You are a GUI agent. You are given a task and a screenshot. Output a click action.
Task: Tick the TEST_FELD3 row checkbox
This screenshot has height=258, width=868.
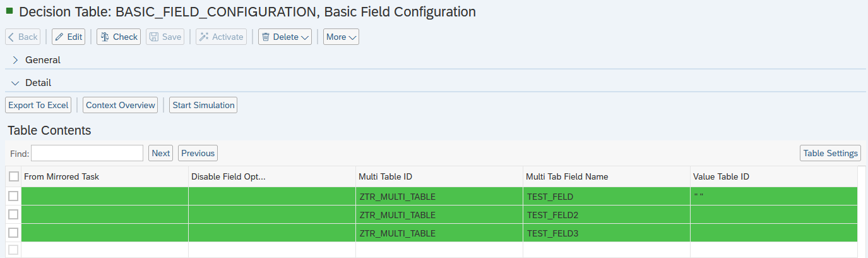(13, 233)
